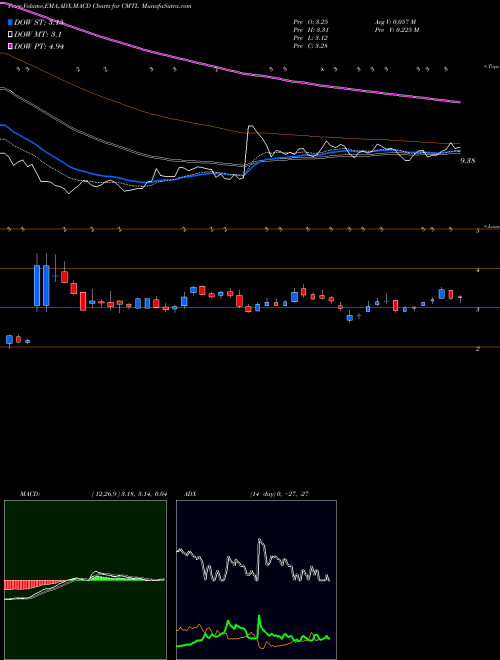500x660 pixels.
Task: Click the "Pre L: 3.12" value
Action: point(311,38)
